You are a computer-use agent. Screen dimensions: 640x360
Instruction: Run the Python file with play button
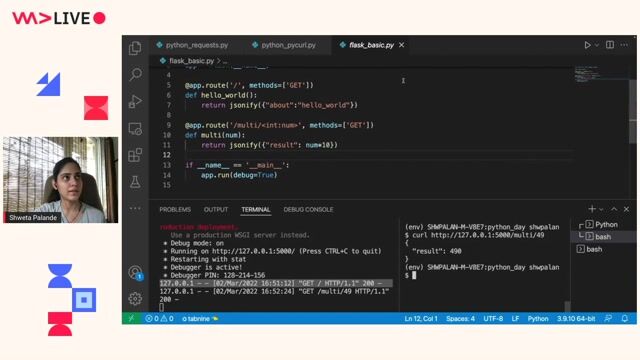click(587, 45)
